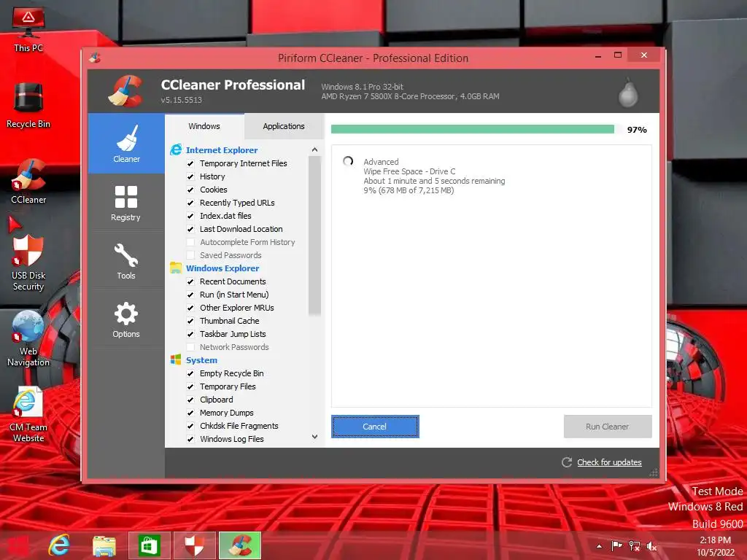Select the CM Team Website desktop shortcut

coord(28,415)
